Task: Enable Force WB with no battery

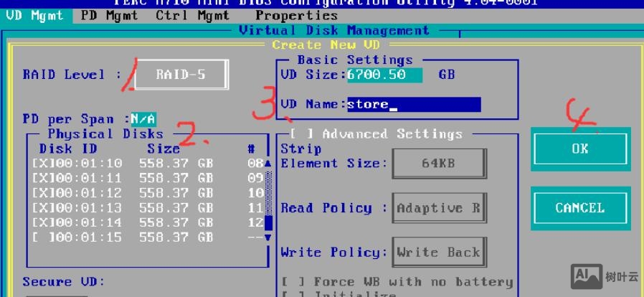Action: point(293,282)
